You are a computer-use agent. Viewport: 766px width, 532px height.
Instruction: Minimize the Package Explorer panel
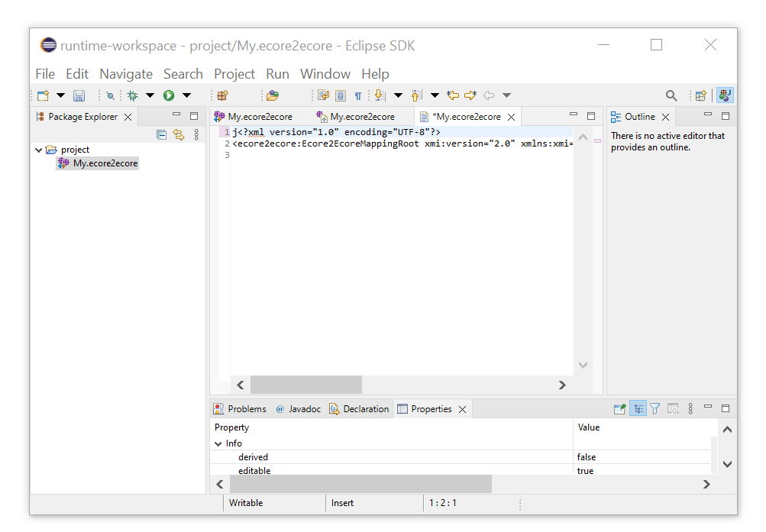176,115
